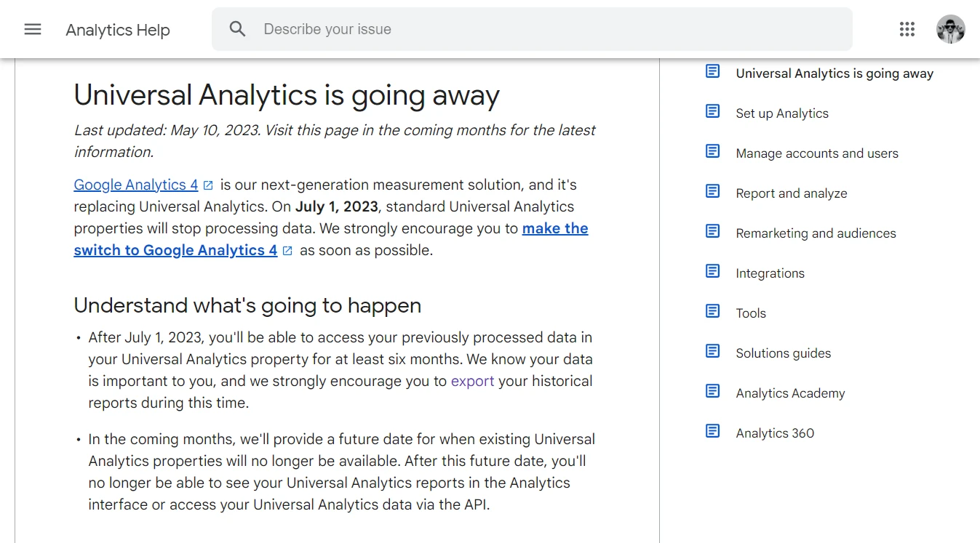Open the Google apps grid icon
The image size is (980, 543).
click(x=907, y=29)
